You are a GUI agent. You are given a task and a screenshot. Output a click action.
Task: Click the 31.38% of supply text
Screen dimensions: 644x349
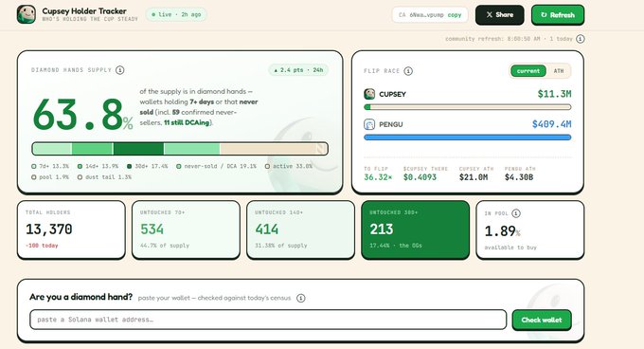click(281, 246)
